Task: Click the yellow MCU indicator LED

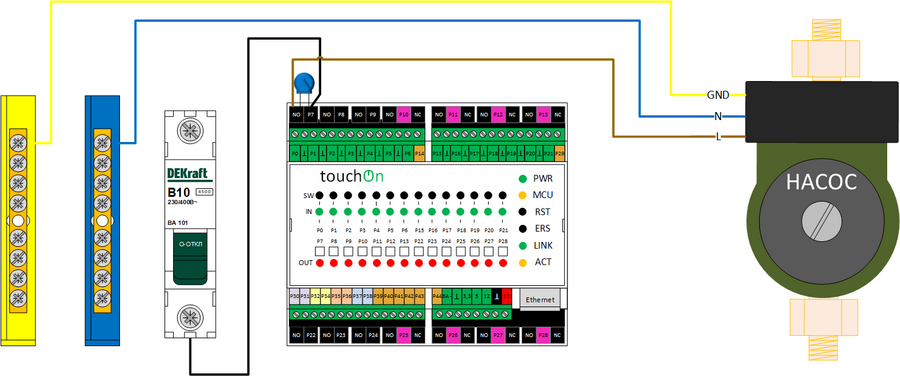Action: pos(522,195)
